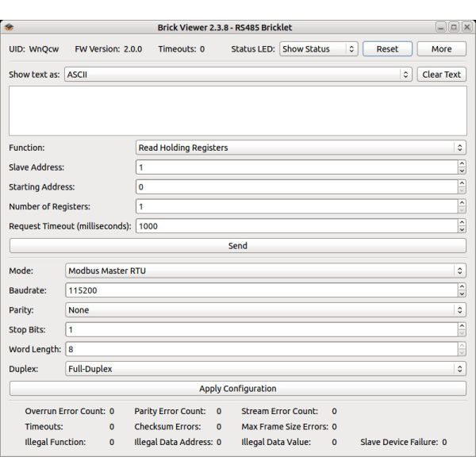This screenshot has width=476, height=476.
Task: Click the Illegal Data Value label
Action: tap(276, 442)
